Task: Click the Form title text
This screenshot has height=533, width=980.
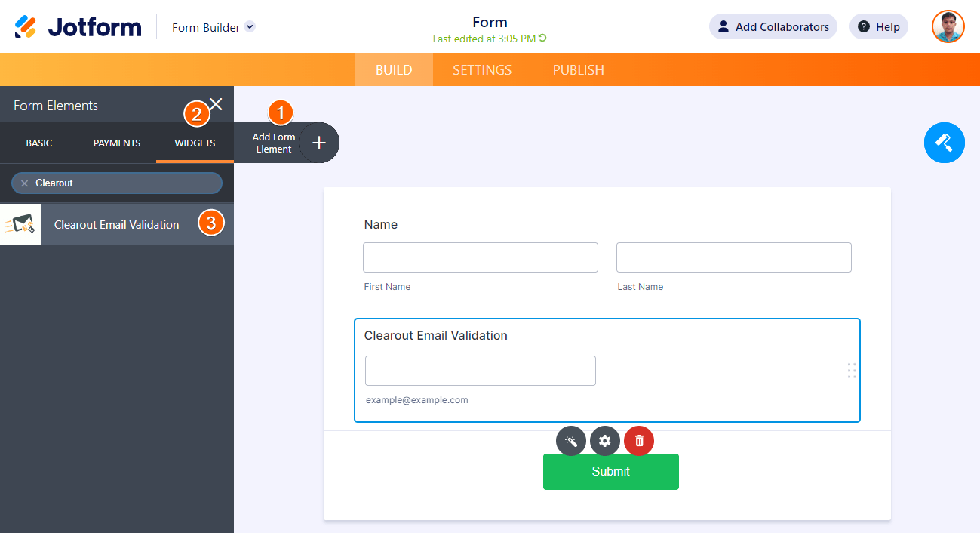Action: [490, 22]
